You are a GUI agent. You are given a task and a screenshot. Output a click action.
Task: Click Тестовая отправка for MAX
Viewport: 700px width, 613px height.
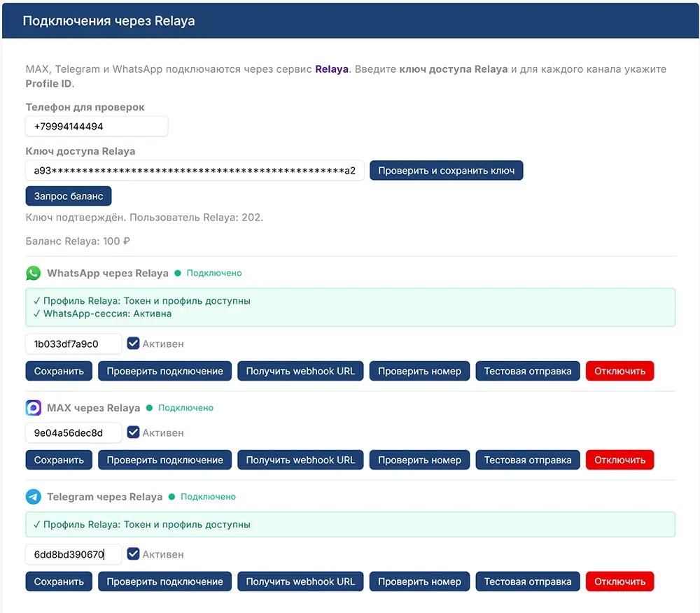point(528,460)
